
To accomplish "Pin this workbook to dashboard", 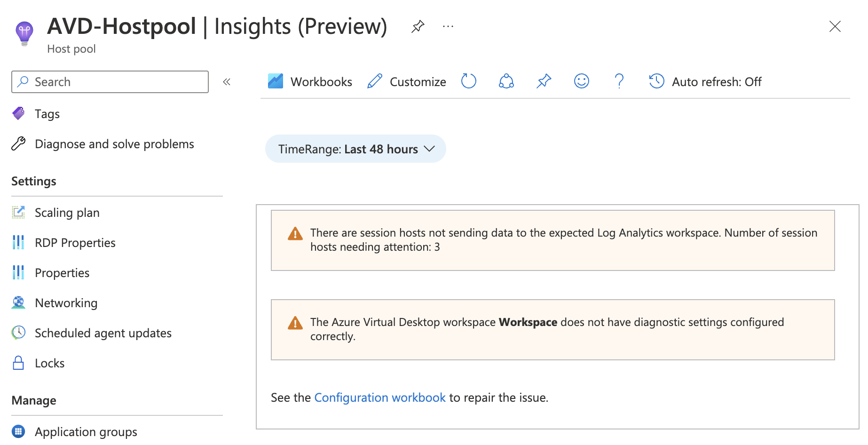I will [544, 81].
